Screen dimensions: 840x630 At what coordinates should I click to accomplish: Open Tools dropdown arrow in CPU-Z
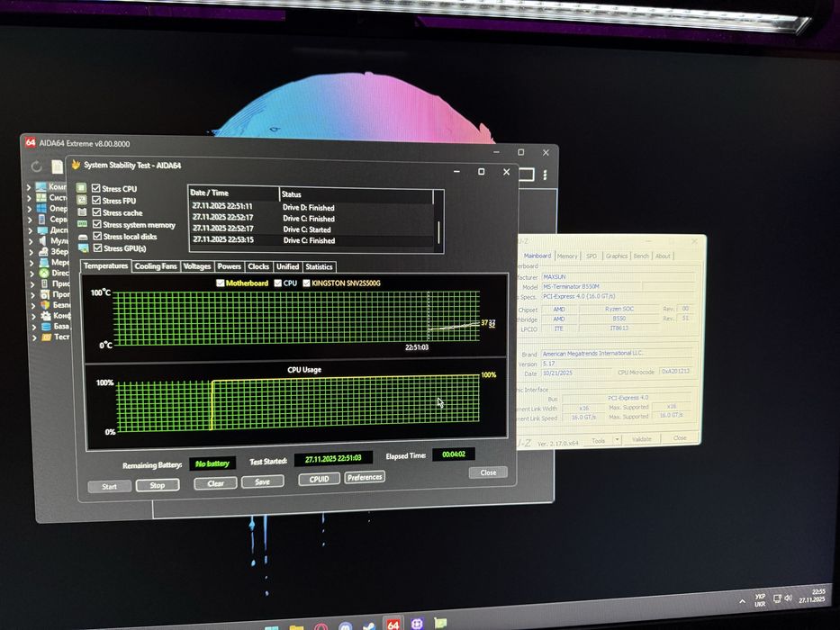coord(618,440)
